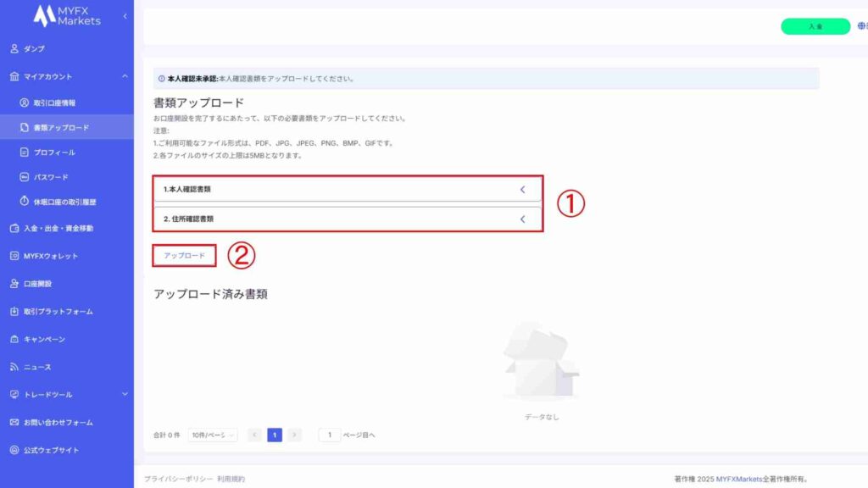Screen dimensions: 868x488
Task: Expand the 2.住所確認書類 section
Action: 344,218
